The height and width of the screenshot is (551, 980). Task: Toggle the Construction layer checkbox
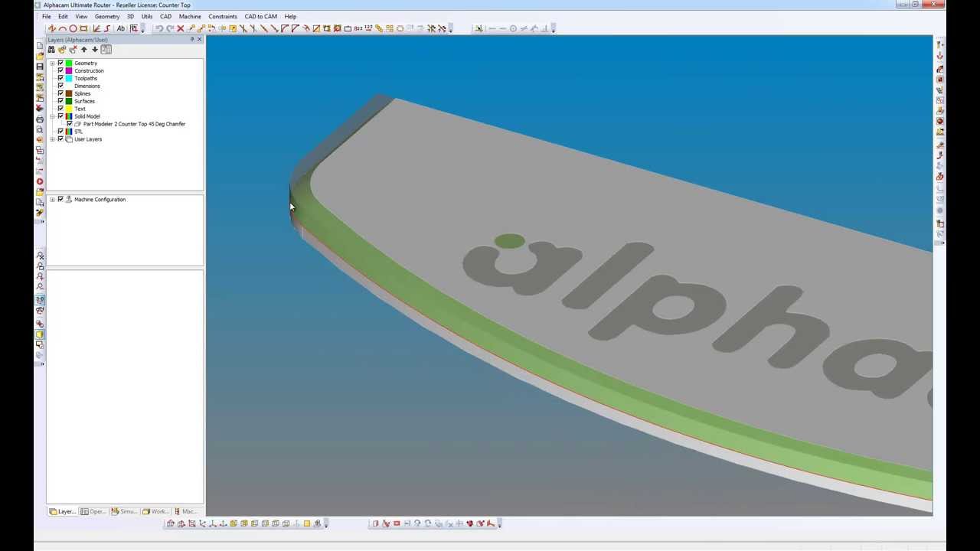coord(60,70)
